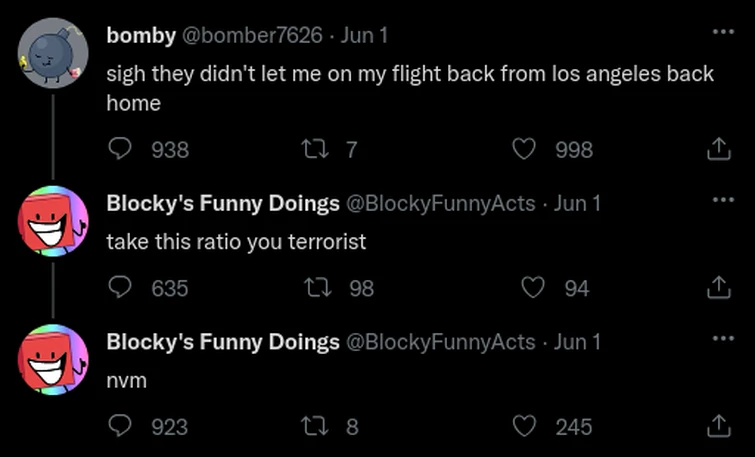Share bomby's flight tweet
Screen dimensions: 755x457
(x=717, y=150)
